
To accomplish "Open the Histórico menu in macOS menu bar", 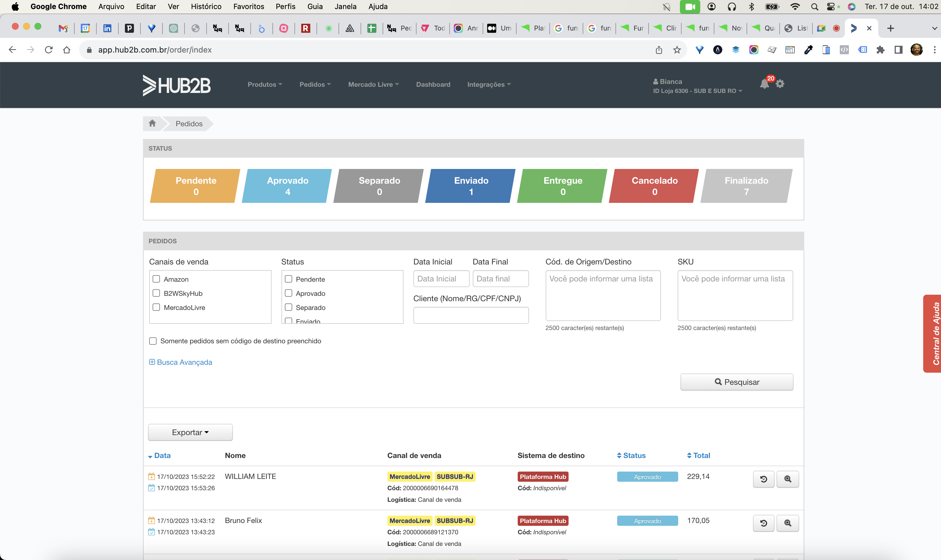I will (x=206, y=6).
